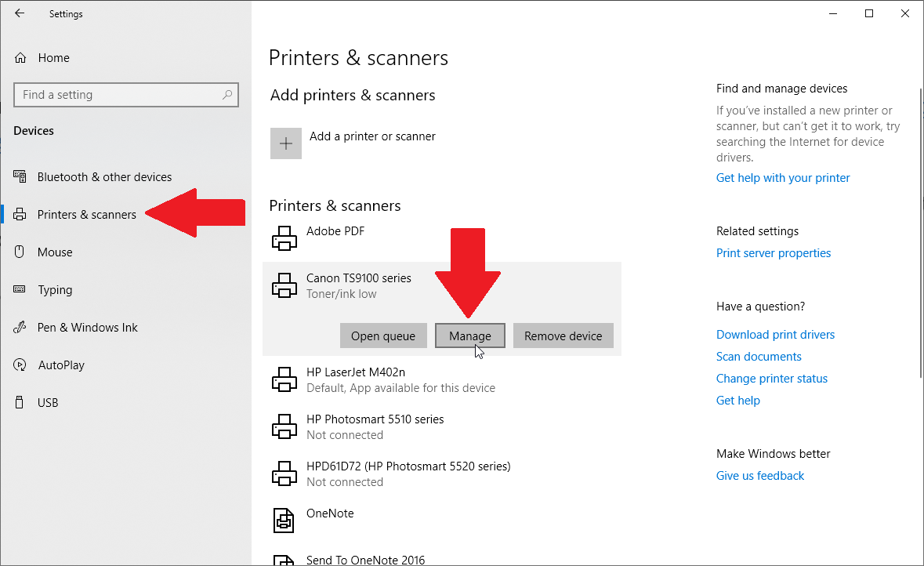Click the HPD61D72 printer icon
This screenshot has width=924, height=566.
click(284, 474)
